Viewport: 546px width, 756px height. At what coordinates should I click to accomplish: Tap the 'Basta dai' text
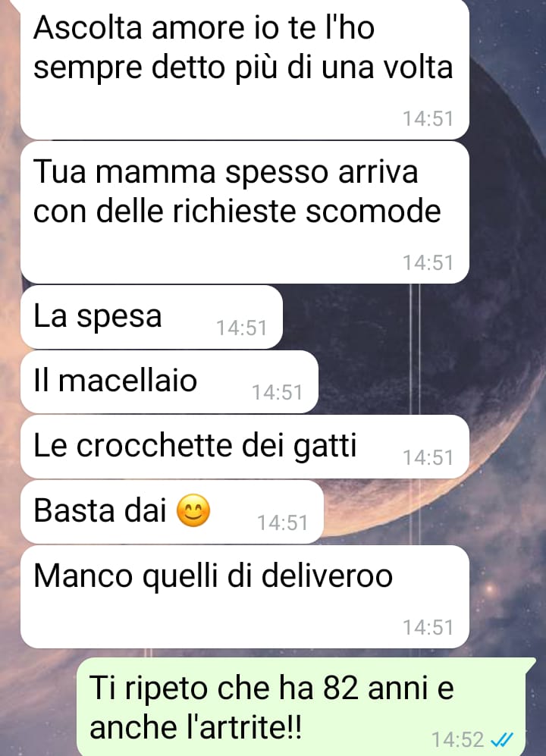point(100,510)
